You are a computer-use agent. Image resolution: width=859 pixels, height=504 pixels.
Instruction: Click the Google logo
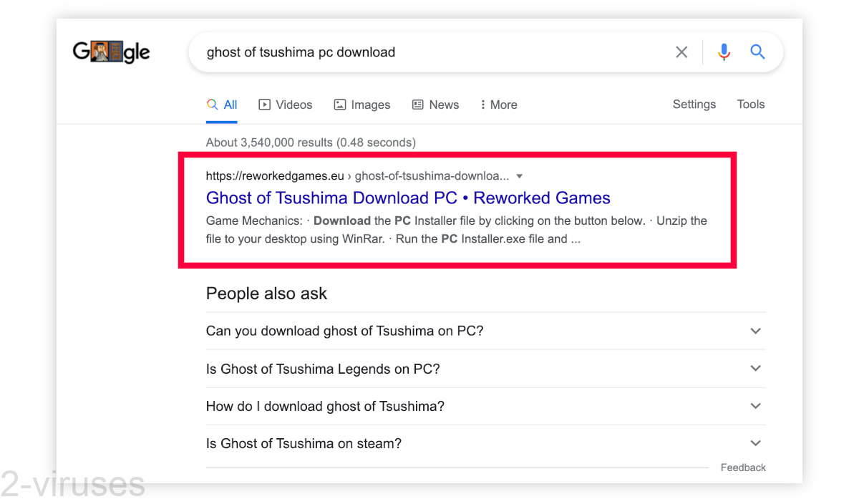pos(111,52)
